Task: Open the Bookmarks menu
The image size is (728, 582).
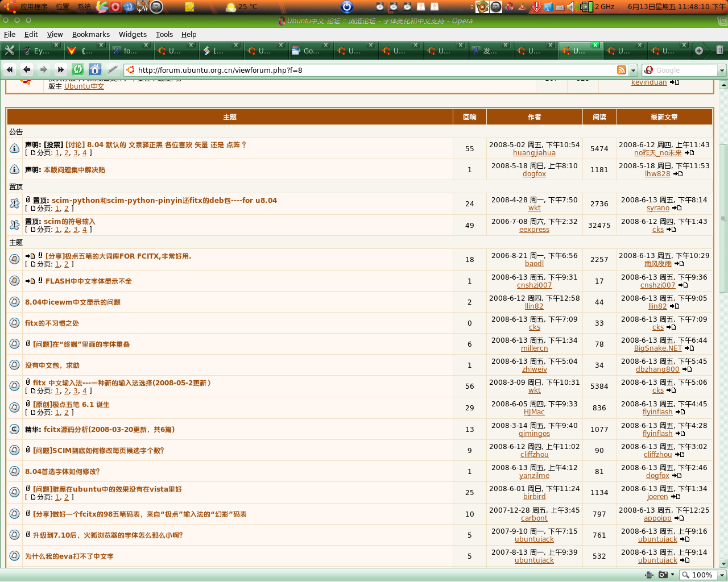Action: (x=91, y=34)
